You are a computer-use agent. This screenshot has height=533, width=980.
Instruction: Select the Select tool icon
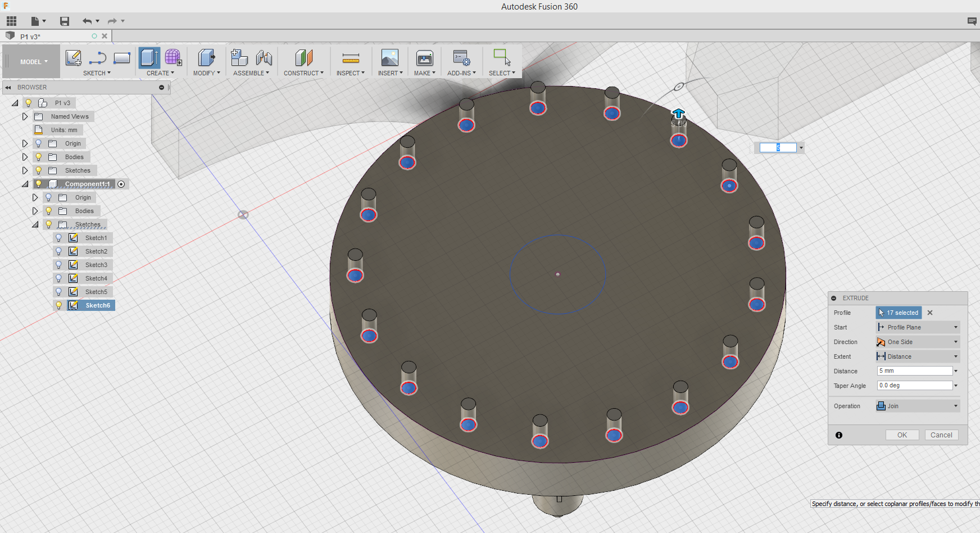(502, 57)
